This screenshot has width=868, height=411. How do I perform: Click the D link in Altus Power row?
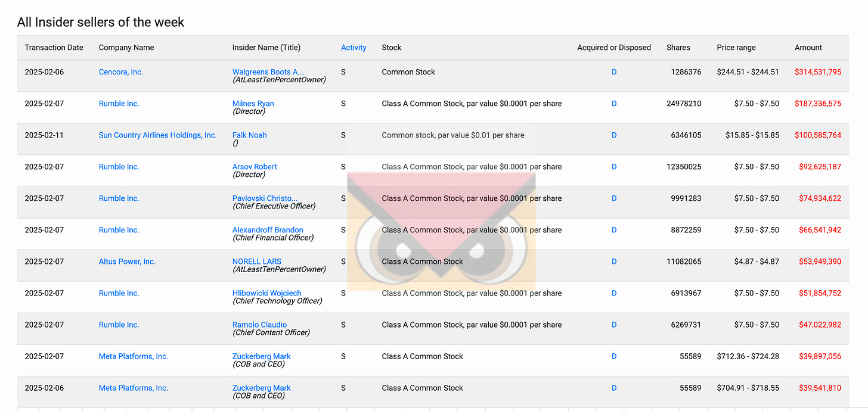click(x=614, y=261)
